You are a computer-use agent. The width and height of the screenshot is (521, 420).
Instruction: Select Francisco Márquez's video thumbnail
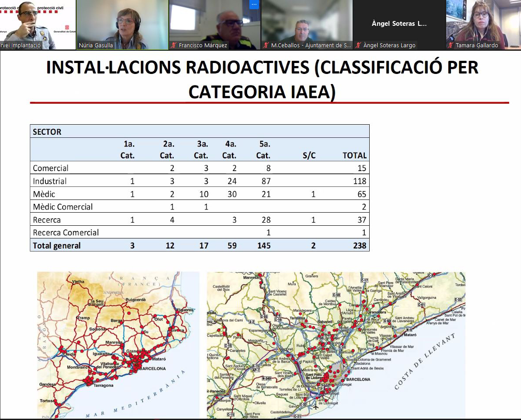(215, 25)
